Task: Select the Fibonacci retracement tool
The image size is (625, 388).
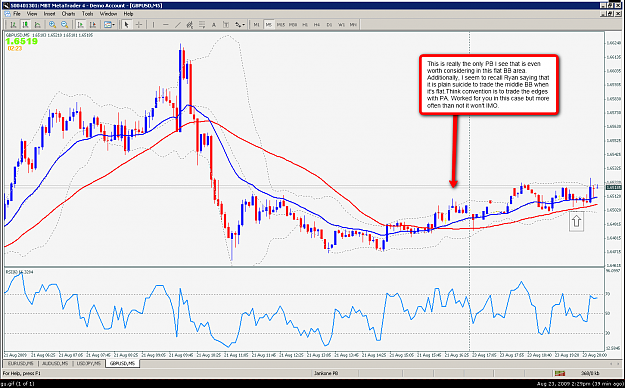Action: [202, 25]
